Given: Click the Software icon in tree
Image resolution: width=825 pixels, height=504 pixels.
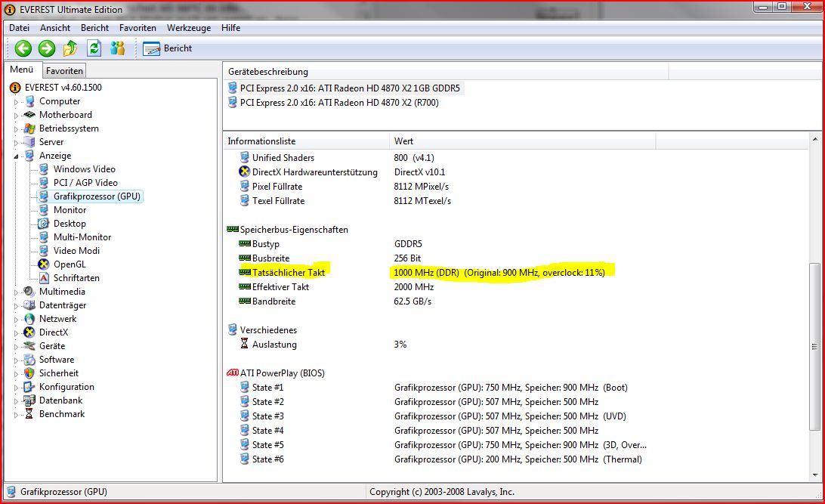Looking at the screenshot, I should 29,360.
